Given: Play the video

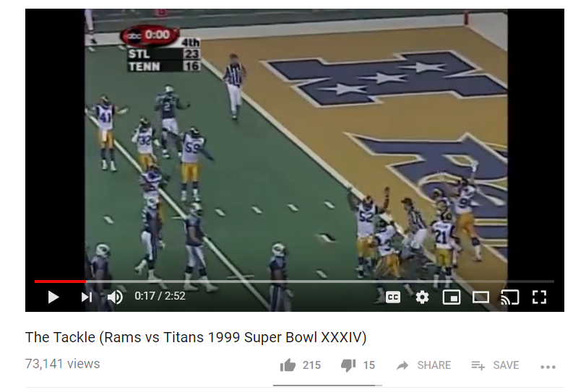Looking at the screenshot, I should point(53,297).
